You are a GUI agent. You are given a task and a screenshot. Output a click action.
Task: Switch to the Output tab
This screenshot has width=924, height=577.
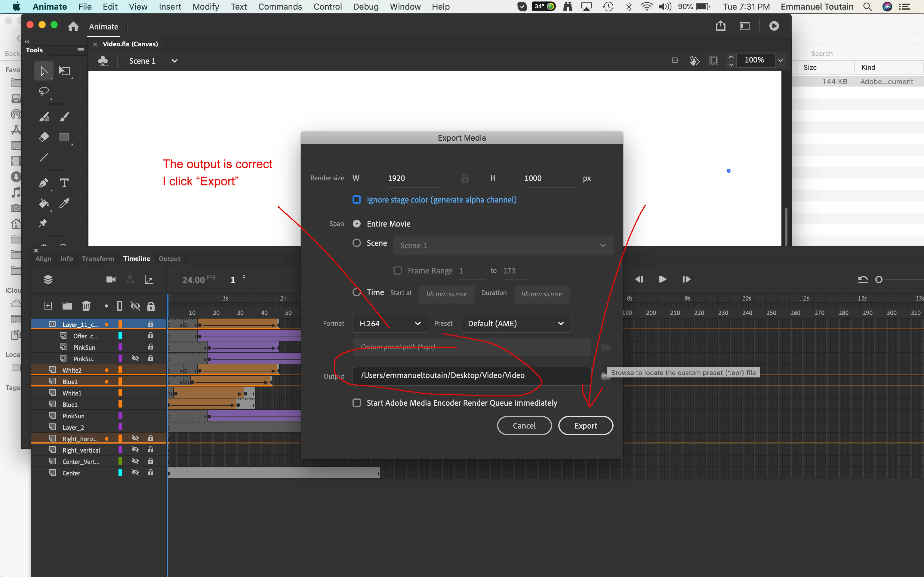[169, 259]
